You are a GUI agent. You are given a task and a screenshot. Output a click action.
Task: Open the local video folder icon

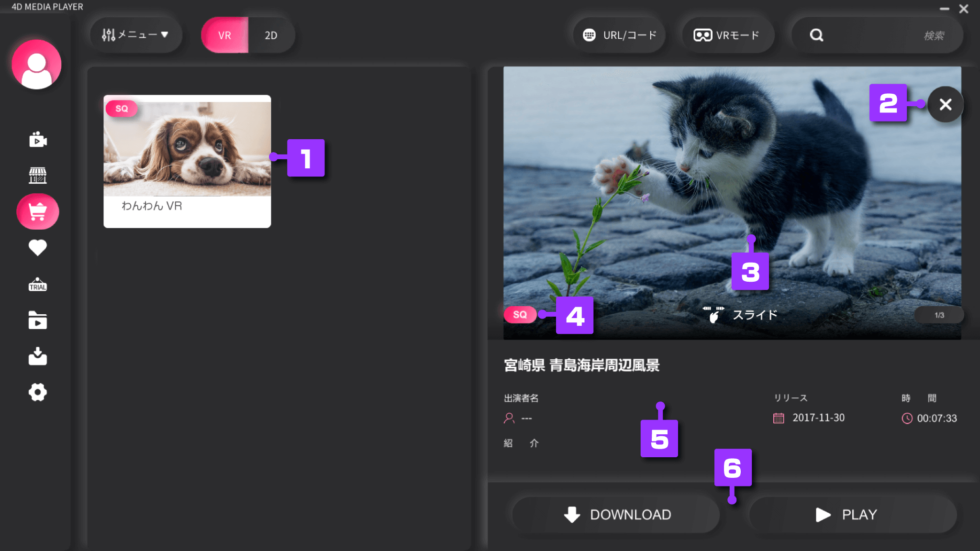click(37, 320)
